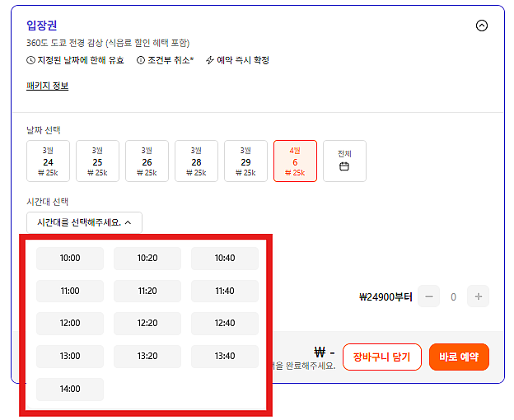
Task: Select the 3월 26 date card
Action: 147,161
